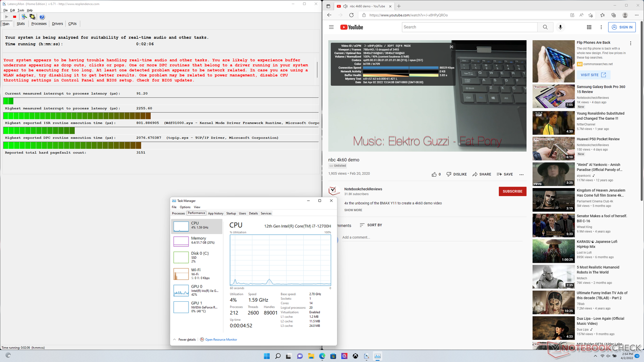This screenshot has height=362, width=644.
Task: Open the YouTube apps grid icon
Action: click(x=589, y=27)
